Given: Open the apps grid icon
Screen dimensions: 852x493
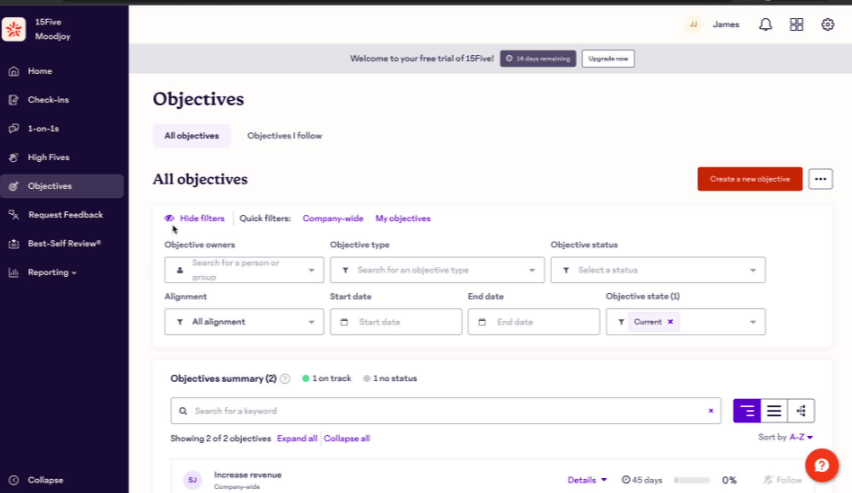Looking at the screenshot, I should tap(797, 24).
